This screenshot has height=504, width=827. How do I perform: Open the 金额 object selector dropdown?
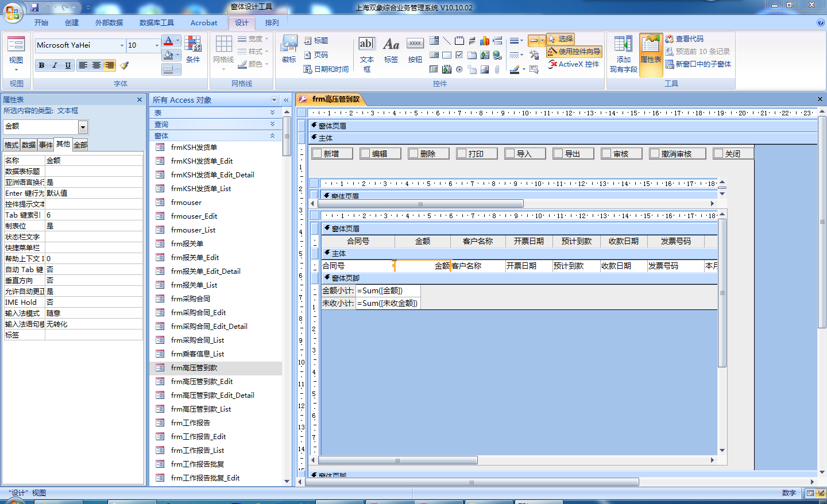click(83, 127)
